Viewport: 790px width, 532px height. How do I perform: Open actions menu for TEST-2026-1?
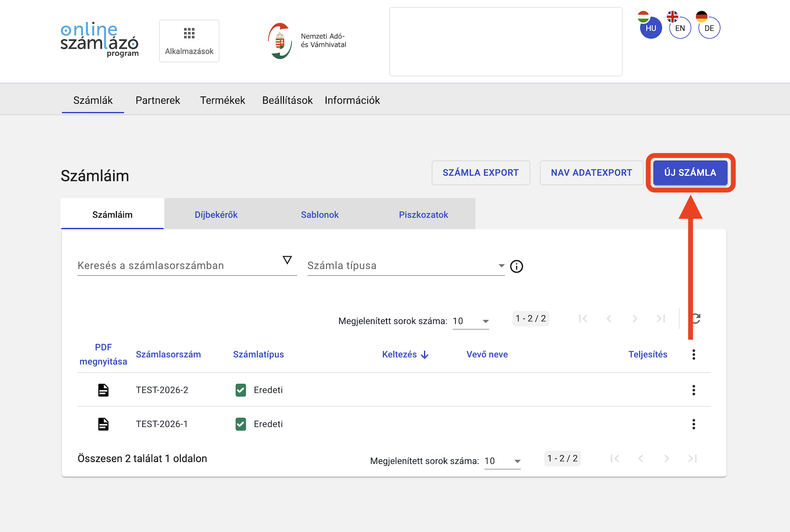tap(694, 424)
